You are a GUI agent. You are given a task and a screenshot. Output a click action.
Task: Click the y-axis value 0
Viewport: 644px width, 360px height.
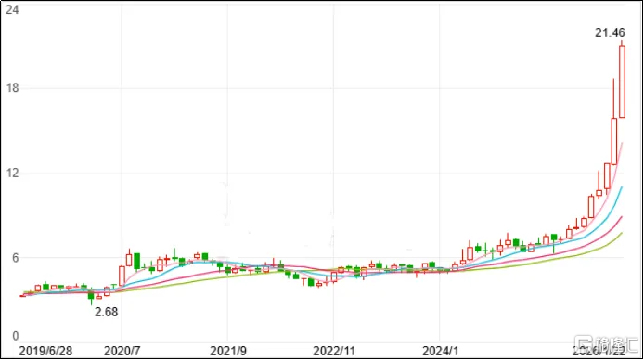[15, 336]
